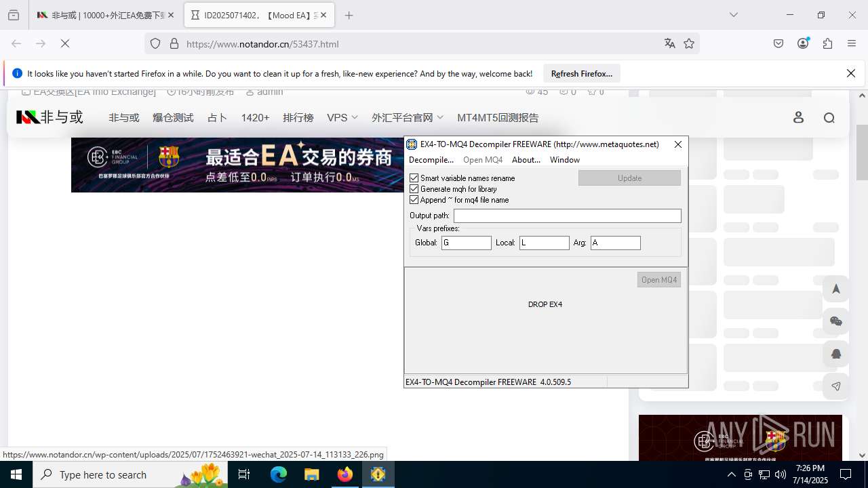Click the EBC banner advertisement
The width and height of the screenshot is (868, 488).
point(237,165)
